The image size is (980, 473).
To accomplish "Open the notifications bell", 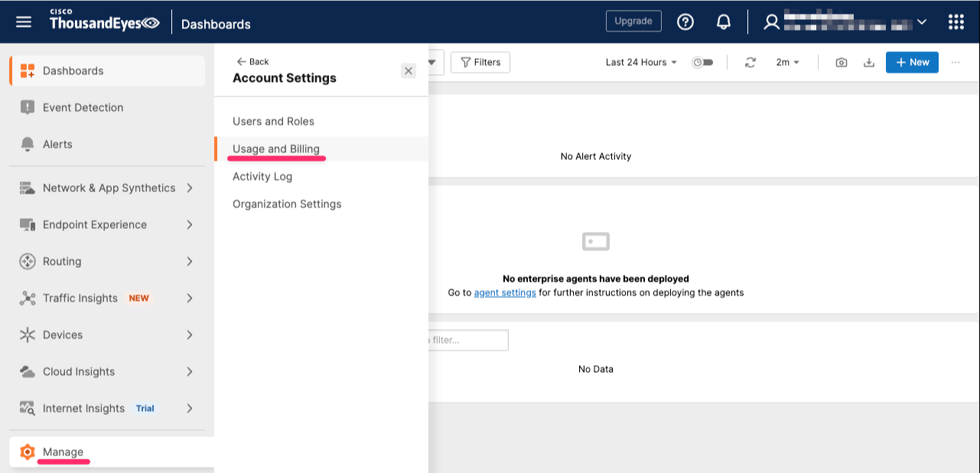I will click(x=724, y=22).
